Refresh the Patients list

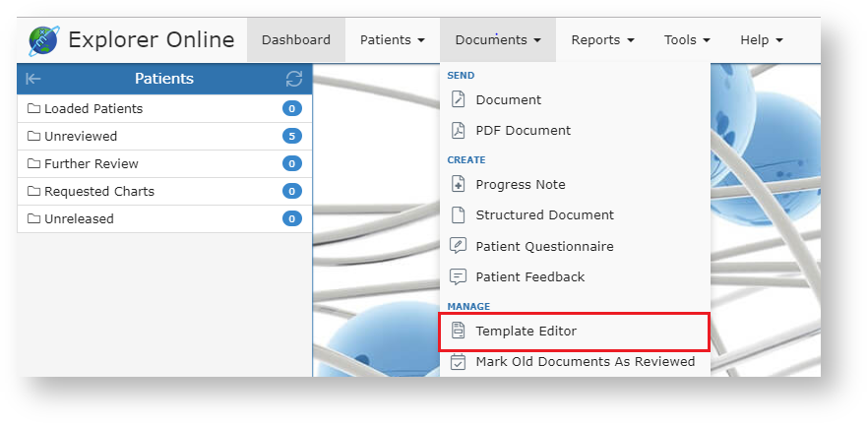click(293, 79)
